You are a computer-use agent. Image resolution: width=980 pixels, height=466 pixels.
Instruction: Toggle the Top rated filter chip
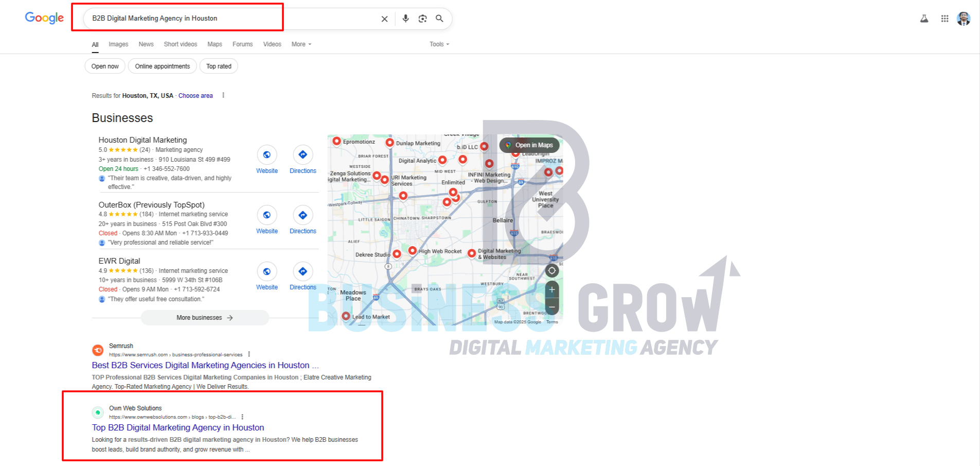click(x=219, y=66)
